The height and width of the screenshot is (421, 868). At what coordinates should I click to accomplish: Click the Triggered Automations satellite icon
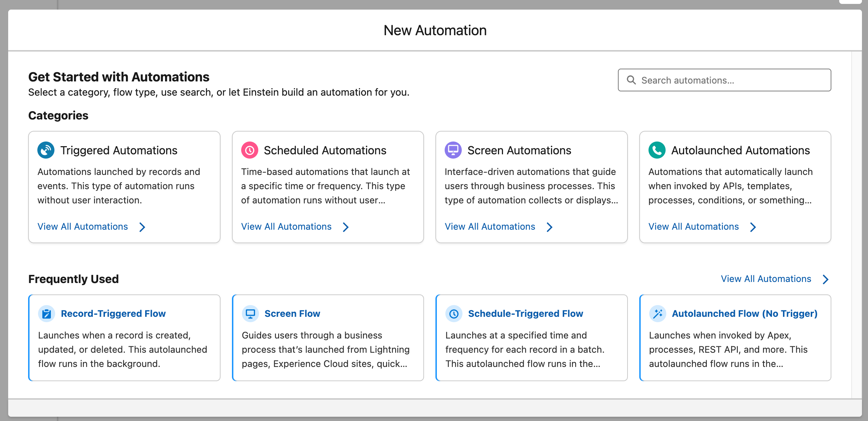point(46,150)
